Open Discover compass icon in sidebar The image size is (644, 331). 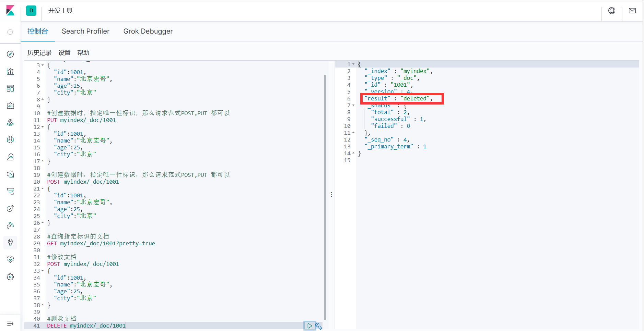point(10,54)
